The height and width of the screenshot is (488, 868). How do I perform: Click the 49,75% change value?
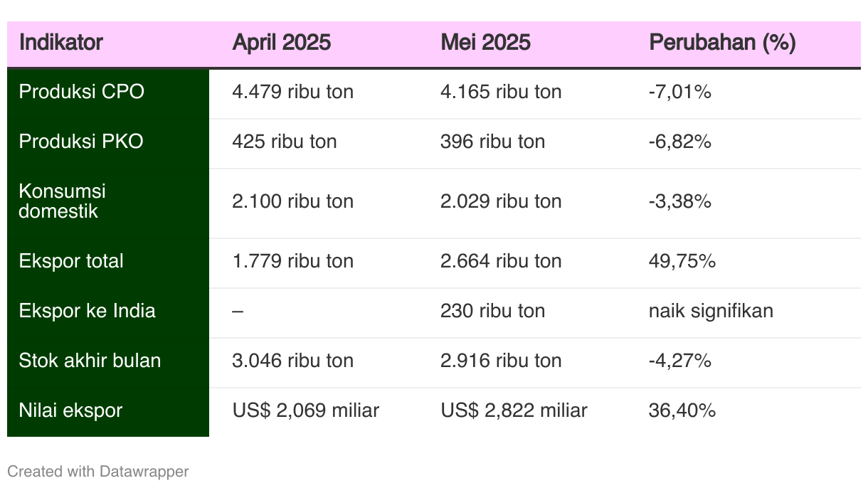pyautogui.click(x=682, y=261)
